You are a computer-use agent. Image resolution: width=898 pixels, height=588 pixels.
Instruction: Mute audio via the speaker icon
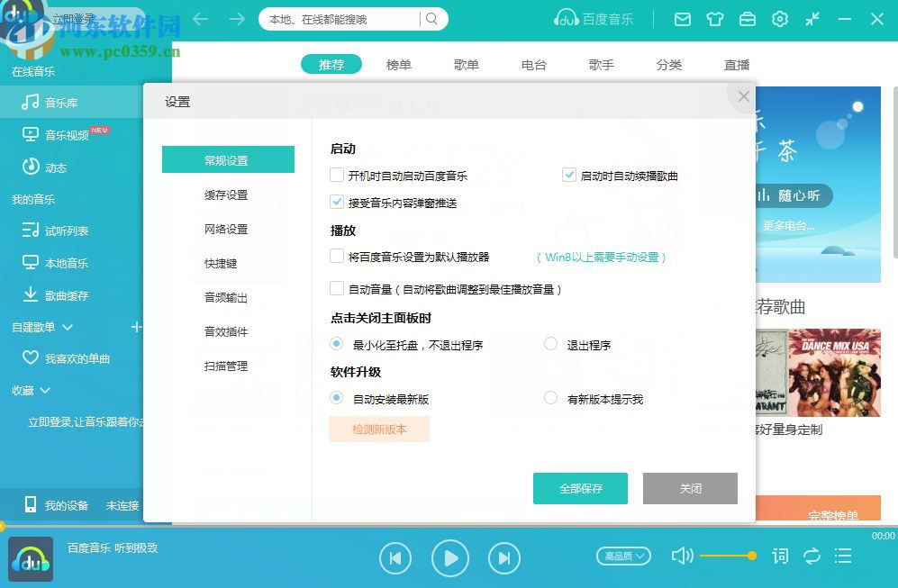pos(682,556)
